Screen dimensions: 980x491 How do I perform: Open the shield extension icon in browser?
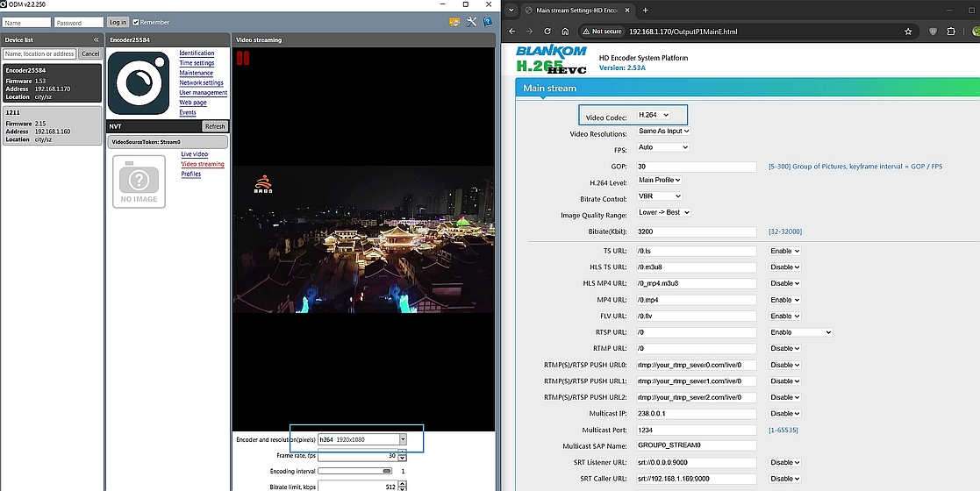coord(934,32)
